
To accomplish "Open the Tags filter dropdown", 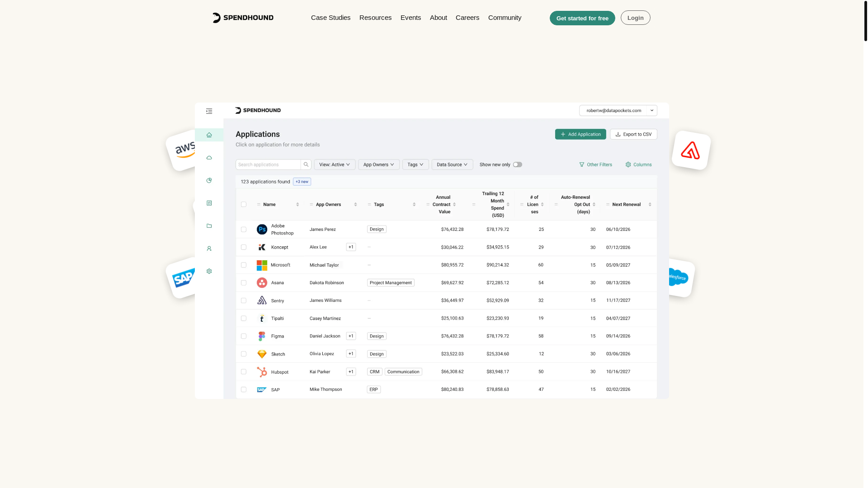I will [415, 164].
